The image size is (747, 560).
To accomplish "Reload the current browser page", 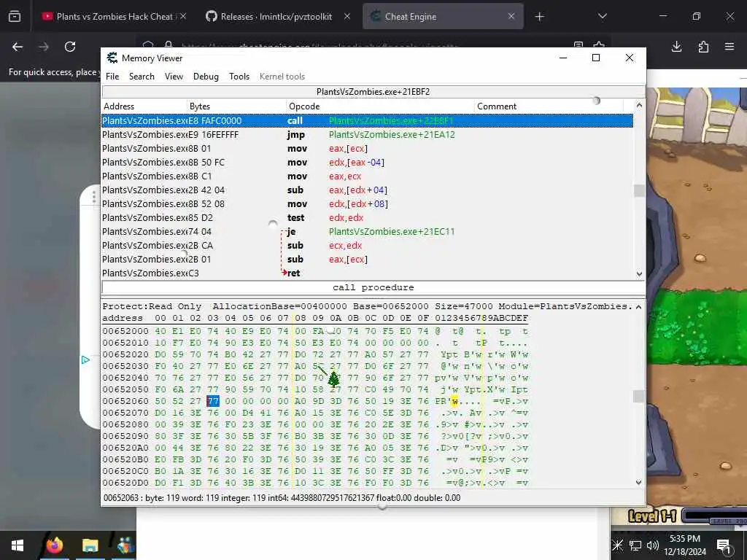I will coord(70,47).
